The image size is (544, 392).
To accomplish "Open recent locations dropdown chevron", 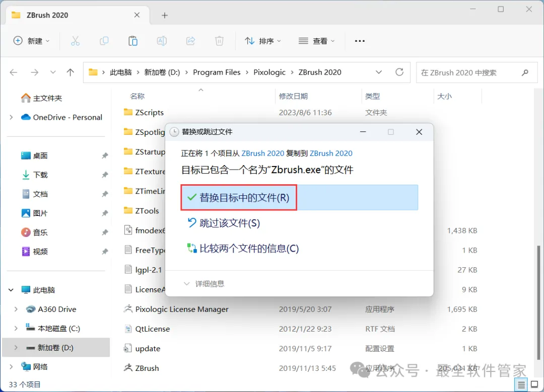I will pyautogui.click(x=53, y=72).
